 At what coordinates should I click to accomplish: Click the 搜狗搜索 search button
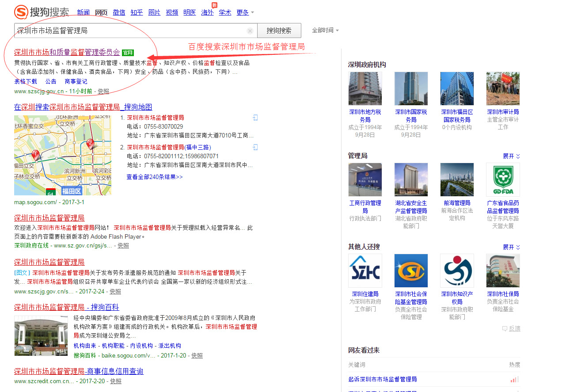tap(279, 30)
